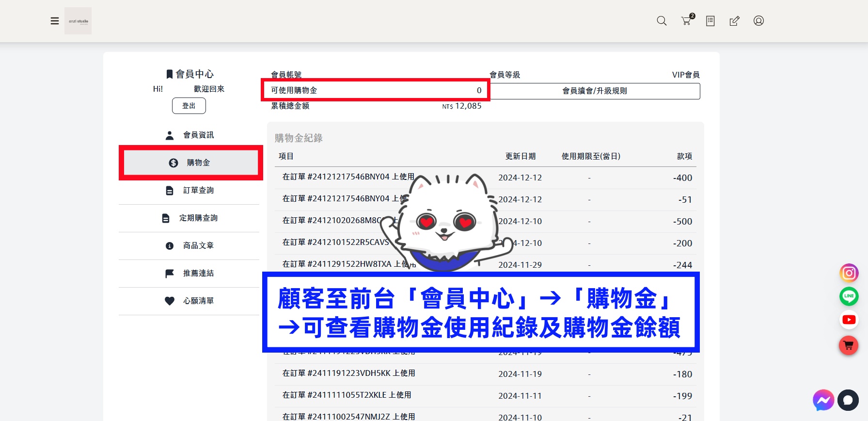The width and height of the screenshot is (868, 421).
Task: Click 會員續會/升級規則 button
Action: [x=595, y=91]
